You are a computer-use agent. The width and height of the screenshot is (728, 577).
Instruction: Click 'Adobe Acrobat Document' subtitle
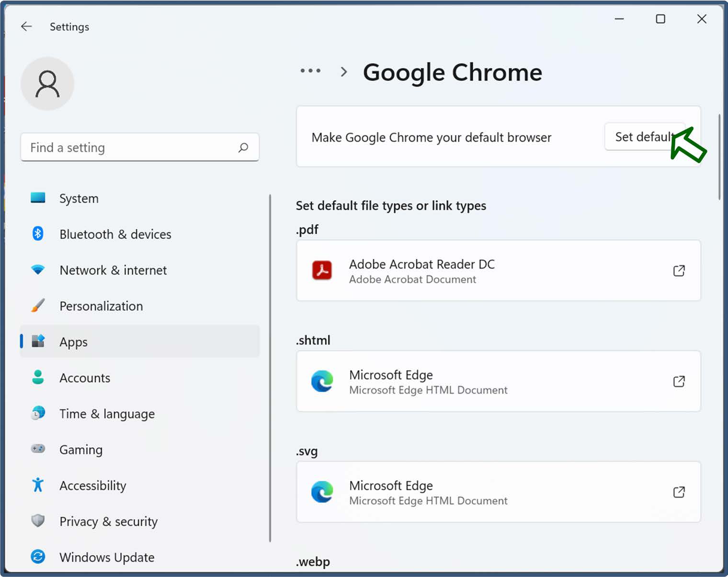coord(412,279)
